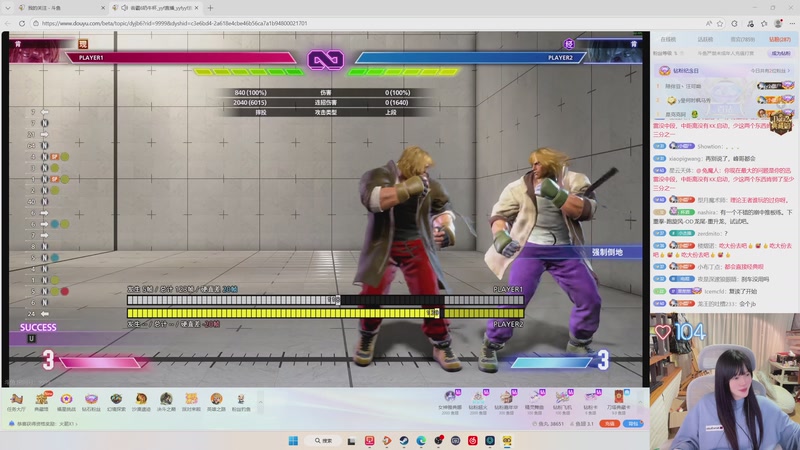Collapse the activity icons row chevron
The image size is (800, 450).
click(x=260, y=402)
